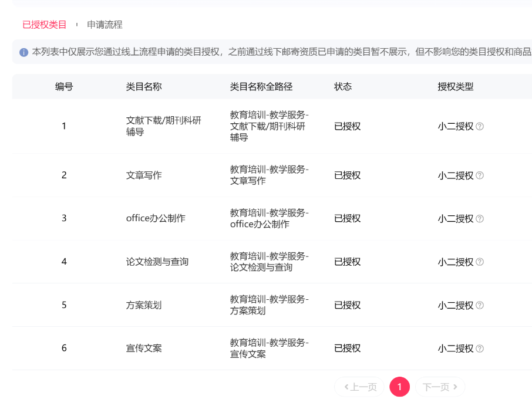Click the 下一页 next page button
The width and height of the screenshot is (532, 406).
click(x=440, y=387)
